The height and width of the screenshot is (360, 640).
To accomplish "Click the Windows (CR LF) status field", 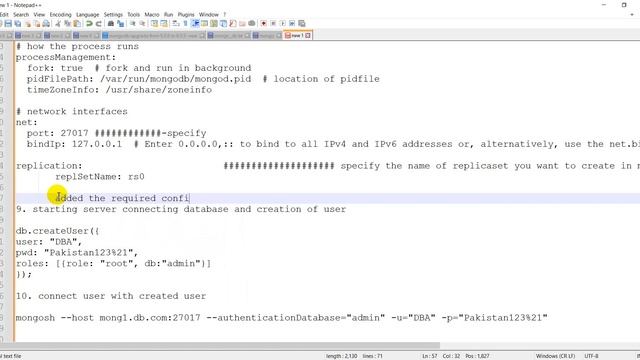I will [555, 356].
